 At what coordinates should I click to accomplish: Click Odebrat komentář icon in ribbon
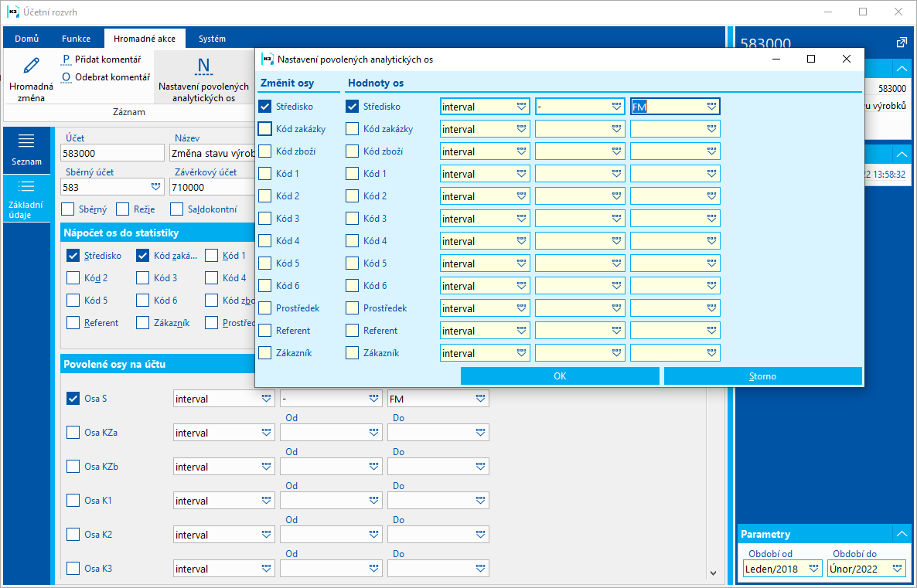point(66,77)
